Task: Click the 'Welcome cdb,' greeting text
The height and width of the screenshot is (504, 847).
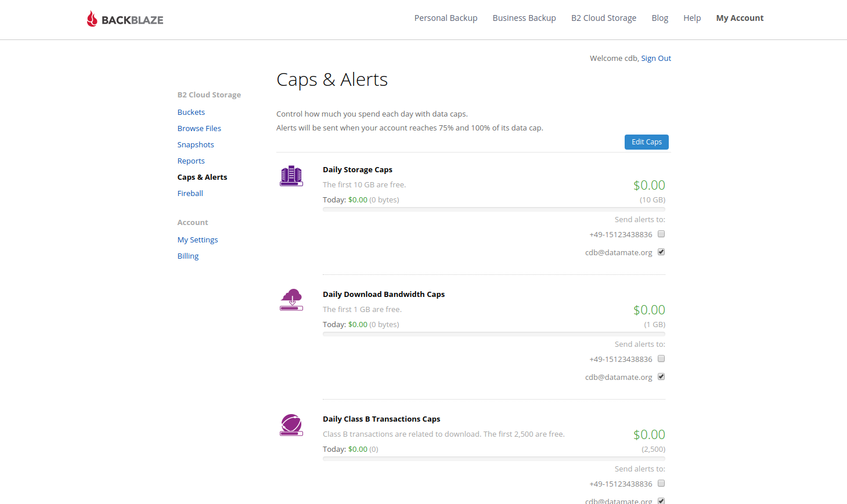Action: pos(614,58)
